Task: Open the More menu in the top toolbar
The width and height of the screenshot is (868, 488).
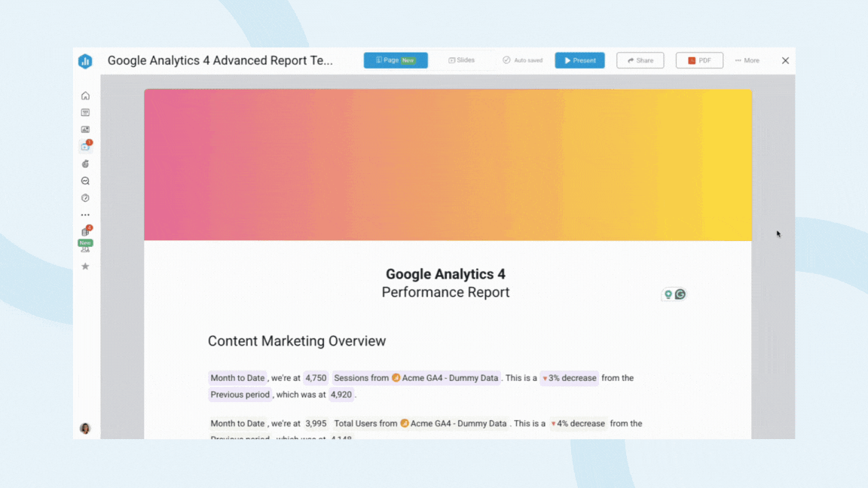Action: point(747,60)
